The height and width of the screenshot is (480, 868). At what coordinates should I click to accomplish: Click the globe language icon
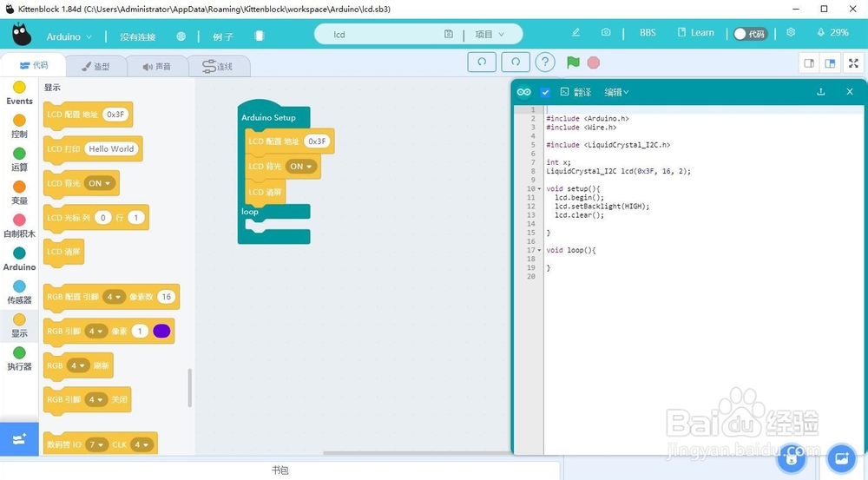[181, 36]
